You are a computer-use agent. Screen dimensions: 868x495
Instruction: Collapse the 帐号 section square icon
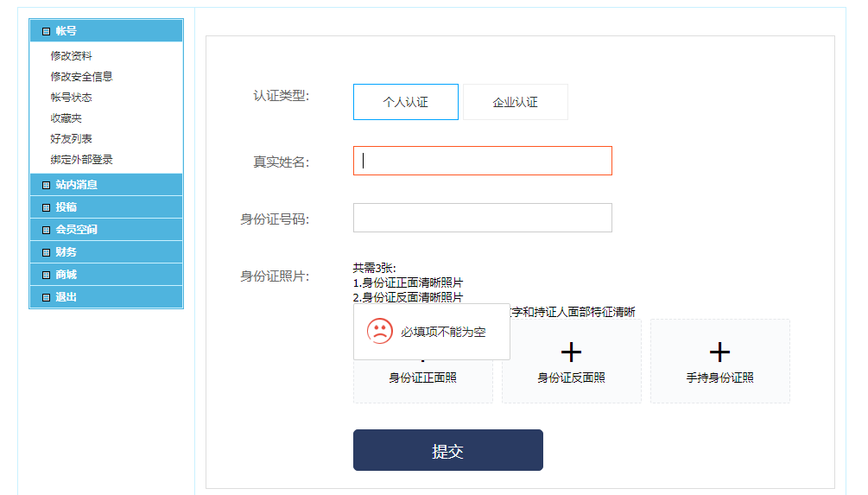46,31
